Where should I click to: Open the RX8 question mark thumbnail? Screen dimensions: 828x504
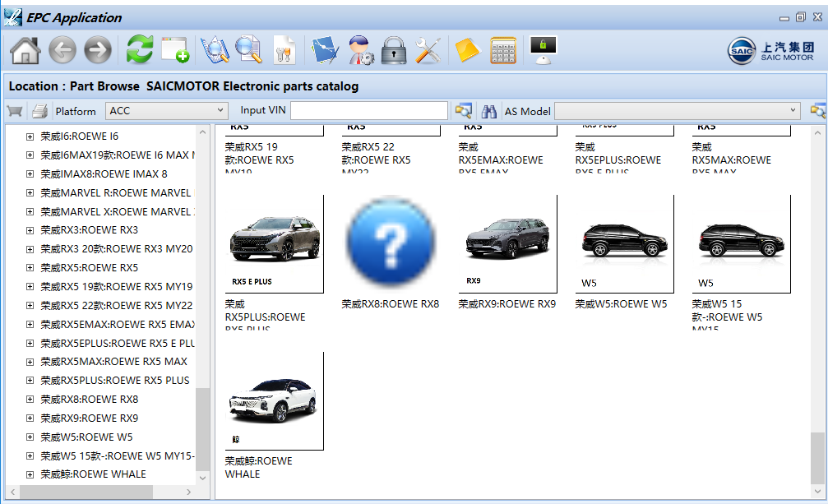tap(391, 243)
